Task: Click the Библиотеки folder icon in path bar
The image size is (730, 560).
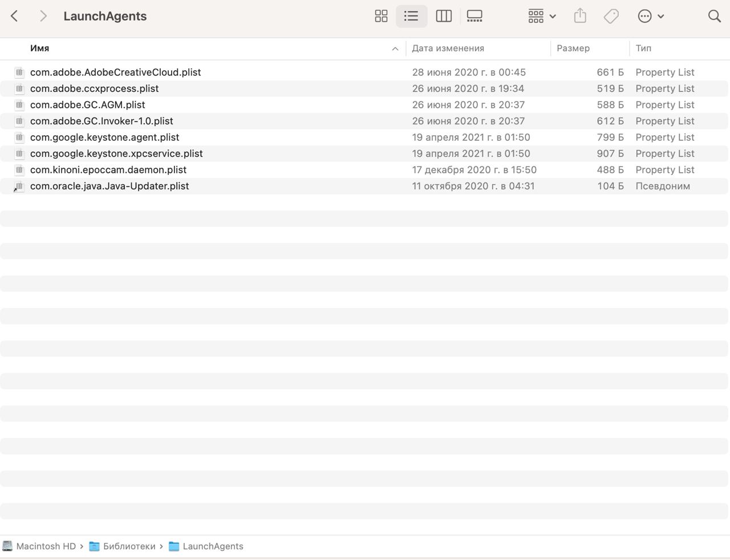Action: click(94, 546)
